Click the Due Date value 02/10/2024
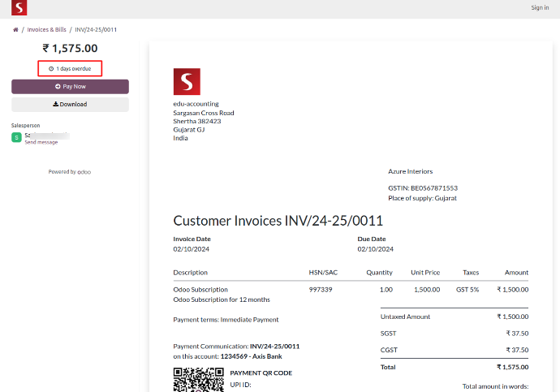 [375, 249]
